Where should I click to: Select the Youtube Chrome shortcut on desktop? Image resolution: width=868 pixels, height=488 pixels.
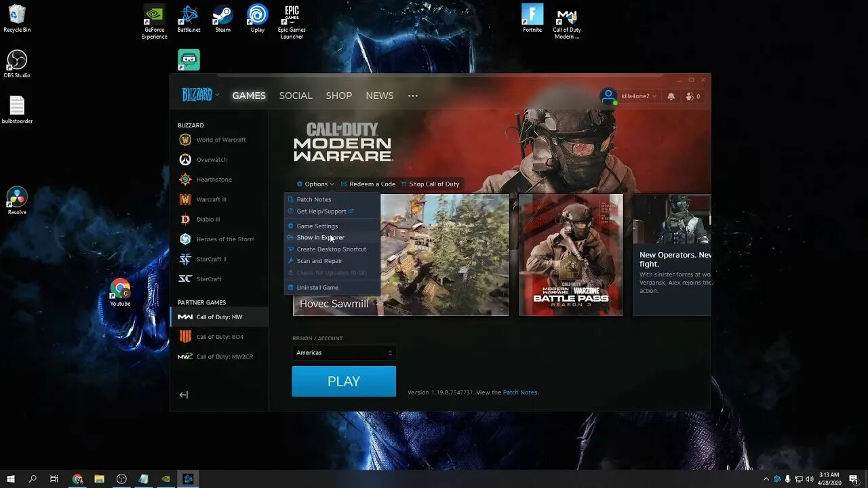(x=120, y=293)
